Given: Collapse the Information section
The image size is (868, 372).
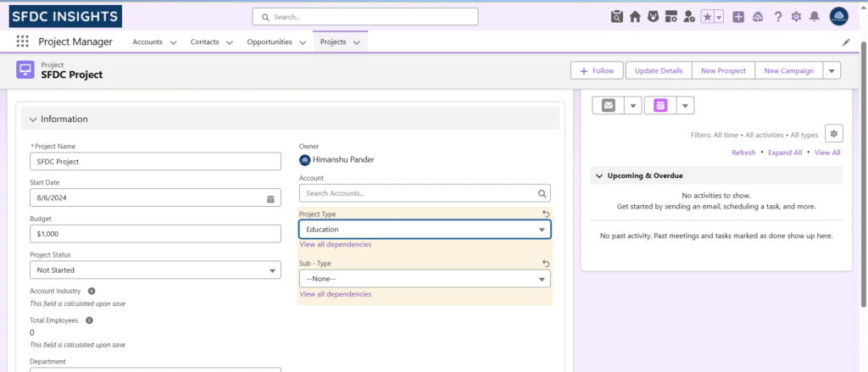Looking at the screenshot, I should click(x=33, y=119).
